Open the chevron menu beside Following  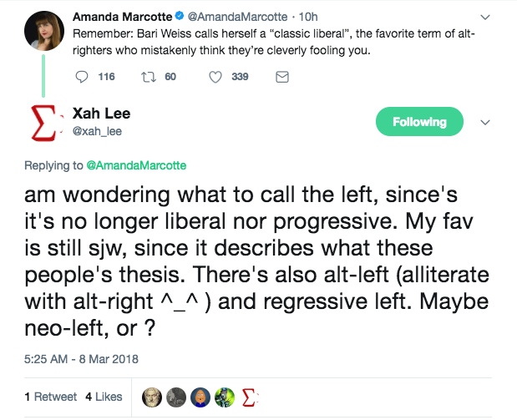coord(484,122)
